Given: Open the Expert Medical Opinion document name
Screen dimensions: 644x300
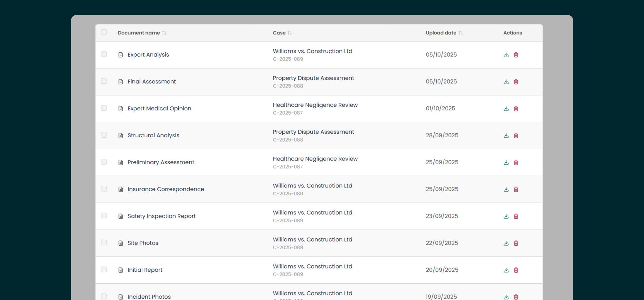Looking at the screenshot, I should click(x=159, y=109).
